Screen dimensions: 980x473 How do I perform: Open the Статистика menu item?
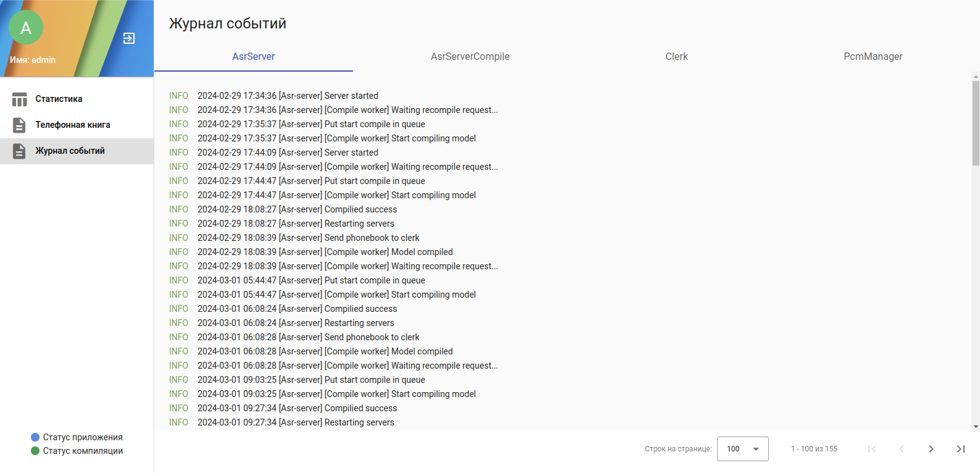[59, 99]
